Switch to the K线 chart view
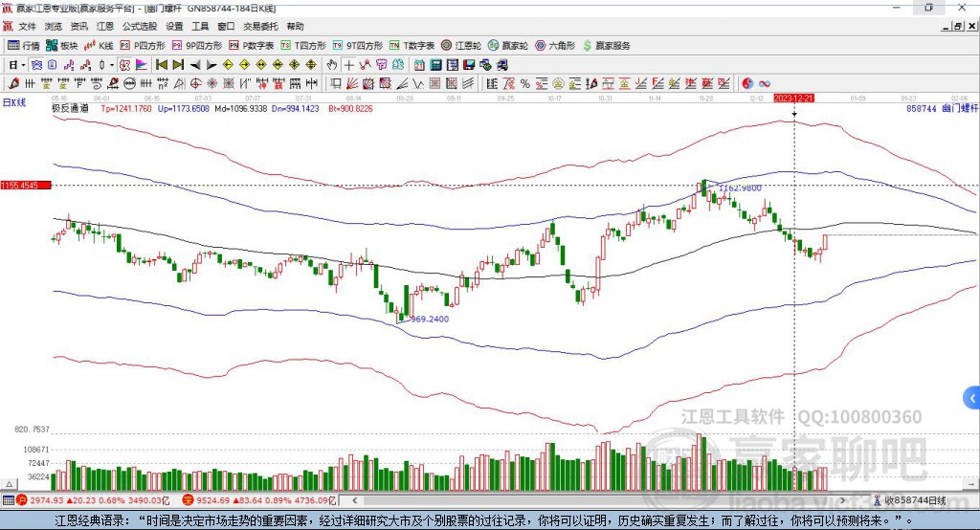 (99, 46)
